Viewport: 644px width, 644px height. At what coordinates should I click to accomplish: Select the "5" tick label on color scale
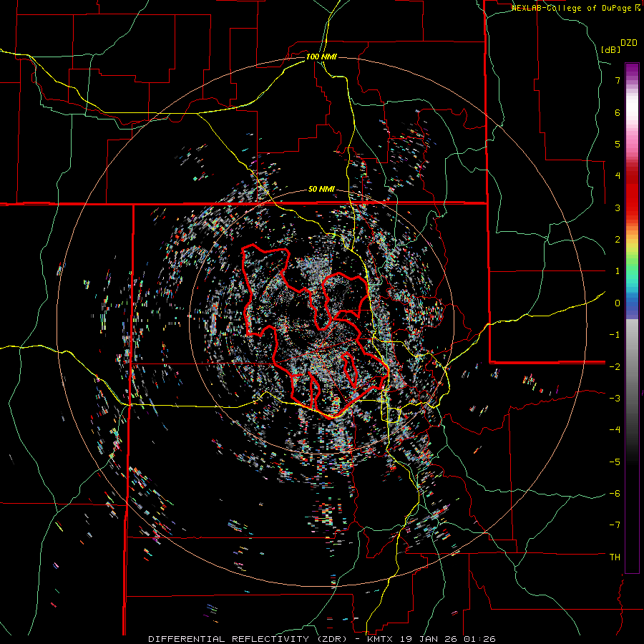[x=618, y=144]
